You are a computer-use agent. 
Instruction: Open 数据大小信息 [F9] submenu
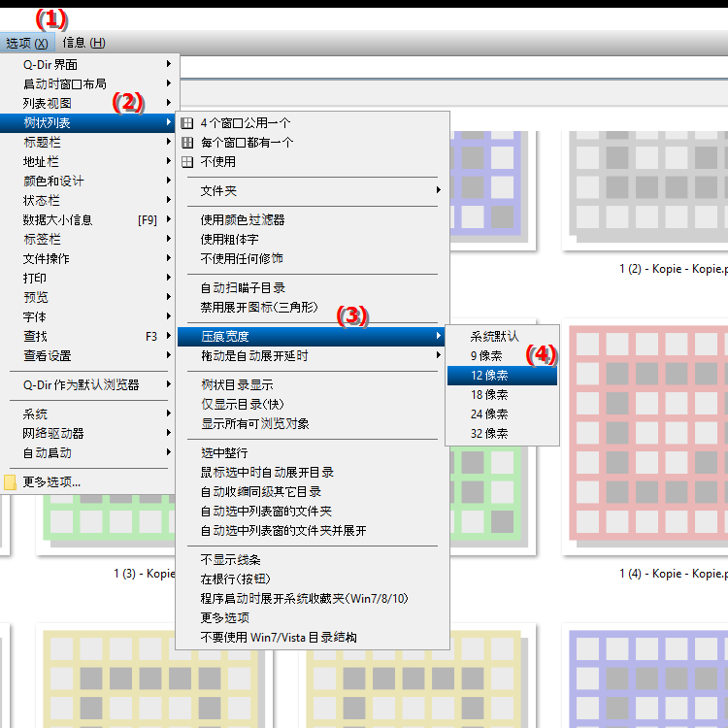[x=87, y=220]
